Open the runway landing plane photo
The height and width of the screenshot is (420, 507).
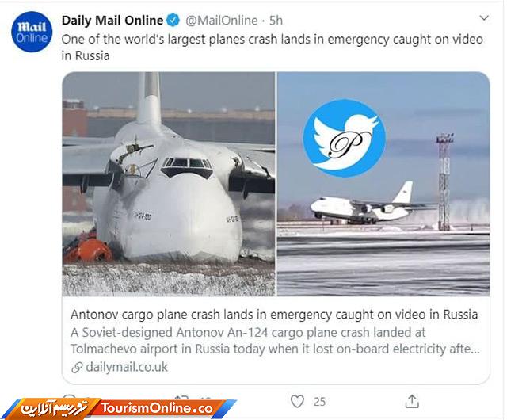click(383, 184)
